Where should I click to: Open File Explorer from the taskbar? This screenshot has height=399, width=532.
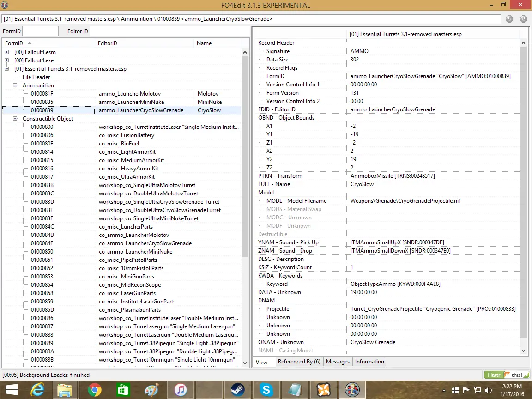[65, 390]
